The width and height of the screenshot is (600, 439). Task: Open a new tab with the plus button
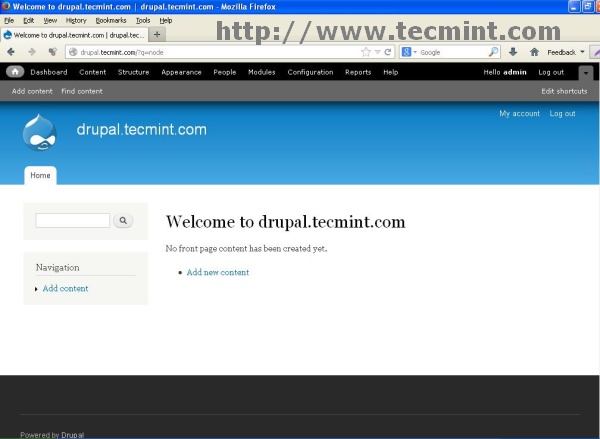(x=157, y=34)
